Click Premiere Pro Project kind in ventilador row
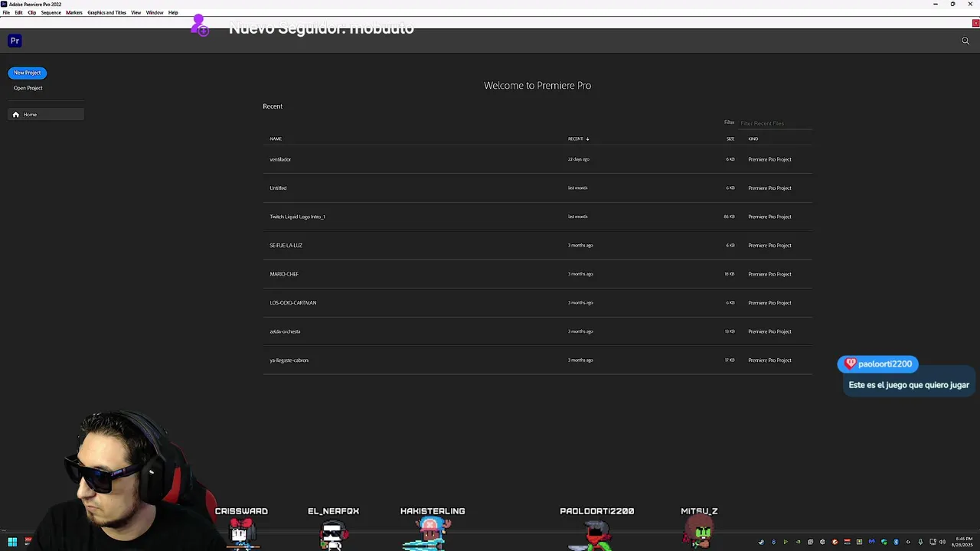Viewport: 980px width, 551px height. (x=769, y=159)
